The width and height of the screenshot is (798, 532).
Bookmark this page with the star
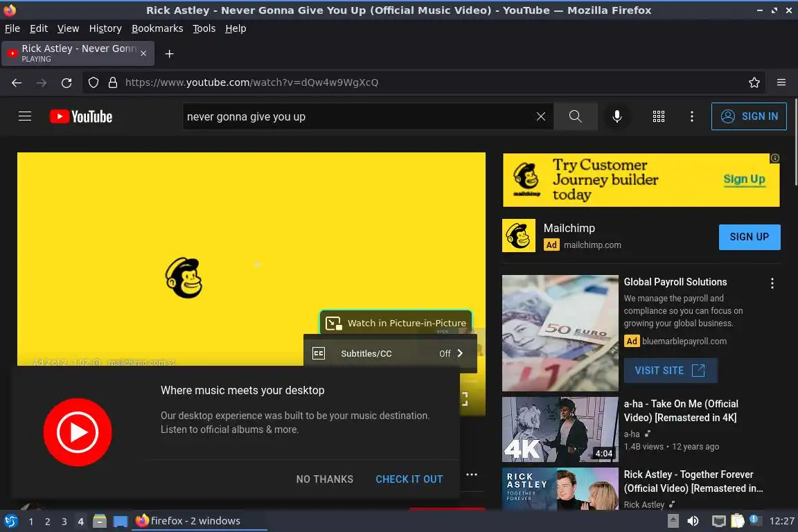pyautogui.click(x=754, y=82)
